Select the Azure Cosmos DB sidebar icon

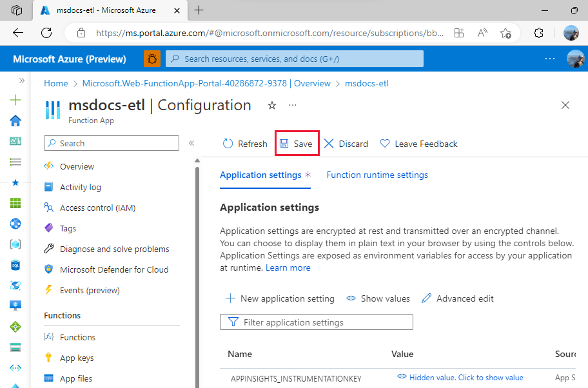click(15, 286)
